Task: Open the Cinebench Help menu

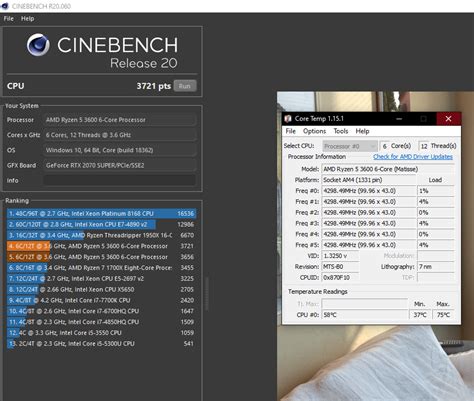Action: 27,19
